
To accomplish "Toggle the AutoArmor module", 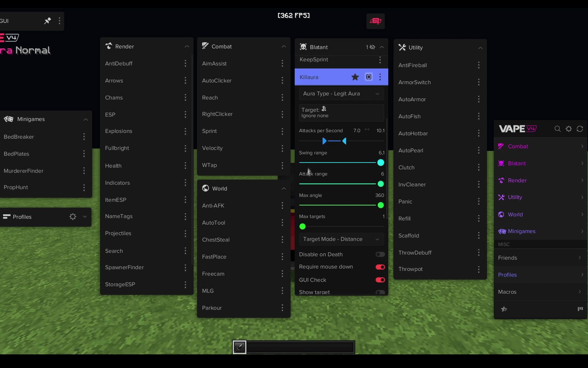I will 412,99.
